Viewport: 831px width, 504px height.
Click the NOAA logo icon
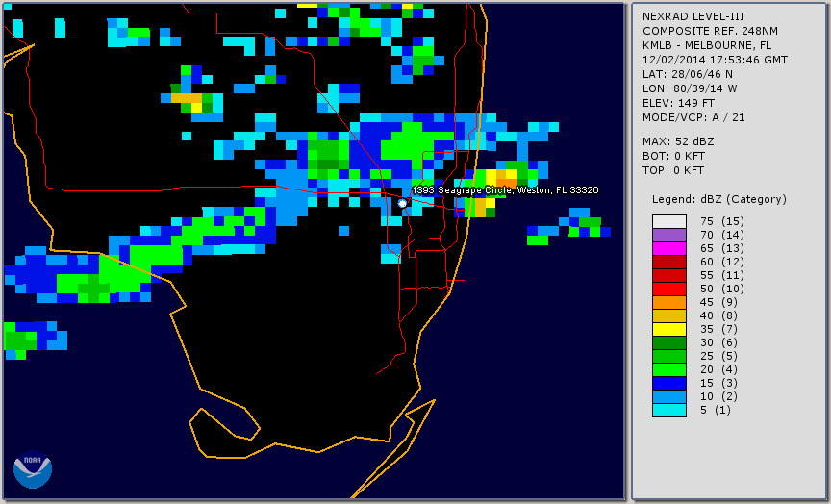(33, 469)
